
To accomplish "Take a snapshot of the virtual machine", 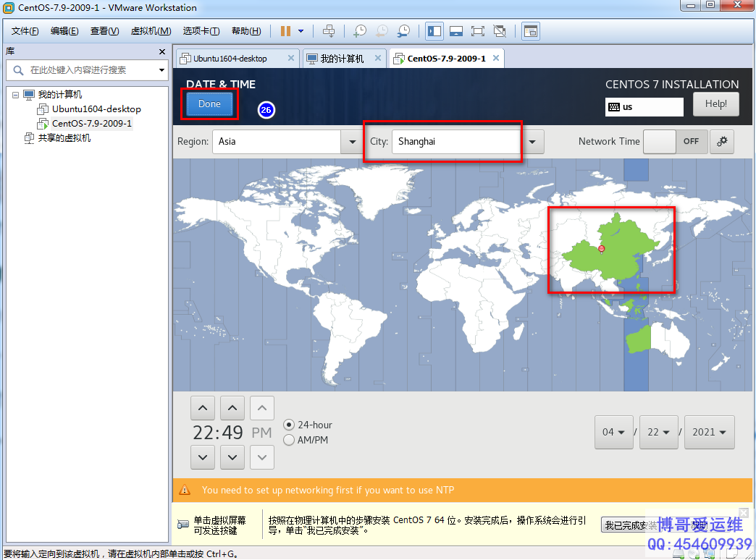I will (x=360, y=31).
